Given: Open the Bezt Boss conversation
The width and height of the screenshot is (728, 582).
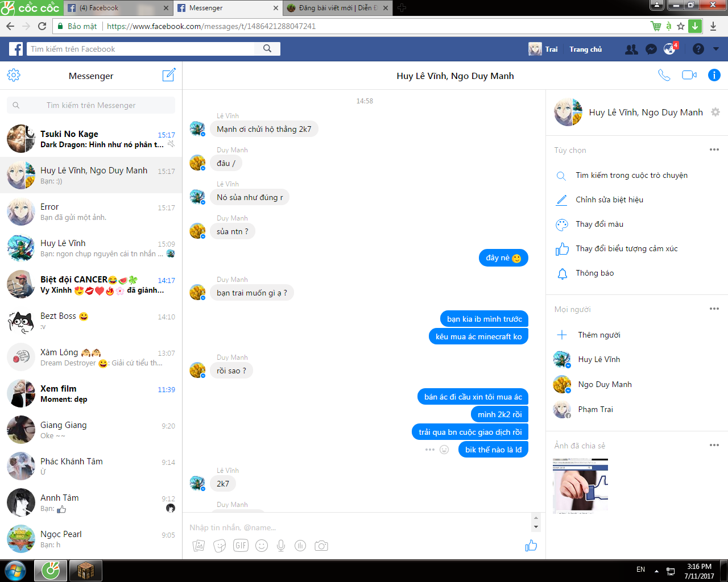Looking at the screenshot, I should pyautogui.click(x=91, y=321).
